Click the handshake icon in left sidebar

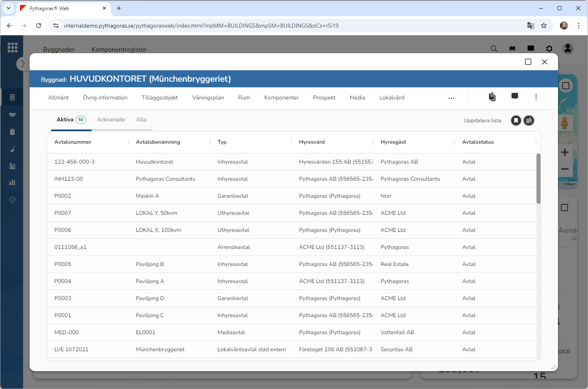click(12, 115)
